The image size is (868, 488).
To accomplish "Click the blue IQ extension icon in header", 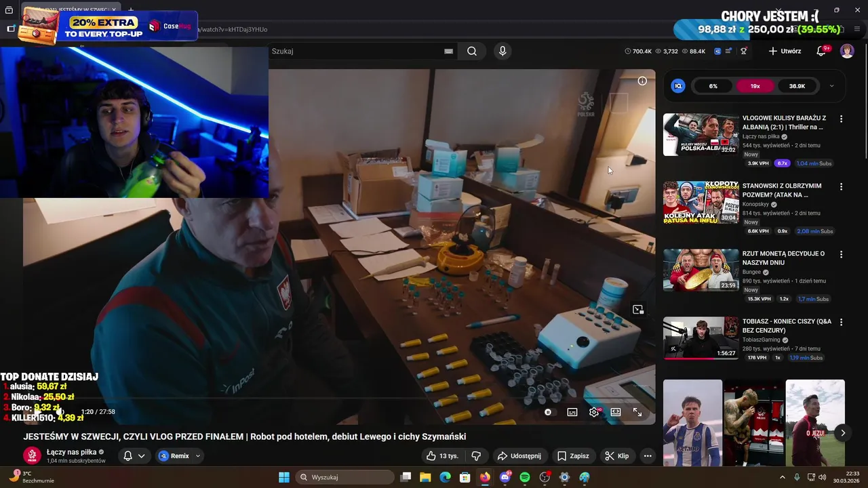I will tap(717, 51).
